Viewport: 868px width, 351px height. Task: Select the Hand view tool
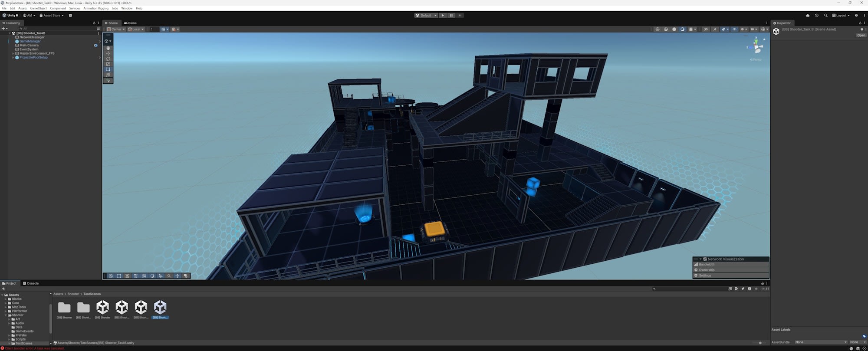108,48
